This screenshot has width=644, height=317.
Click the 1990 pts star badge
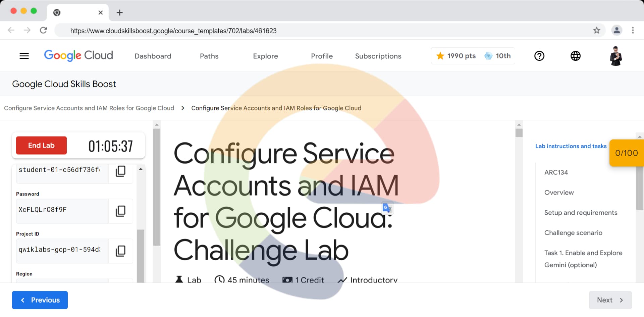tap(456, 56)
